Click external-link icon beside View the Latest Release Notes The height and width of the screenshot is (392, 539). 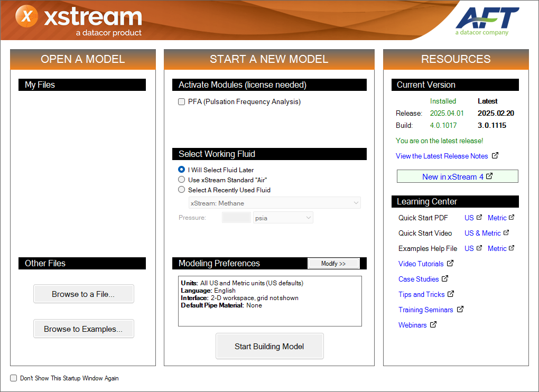click(495, 156)
